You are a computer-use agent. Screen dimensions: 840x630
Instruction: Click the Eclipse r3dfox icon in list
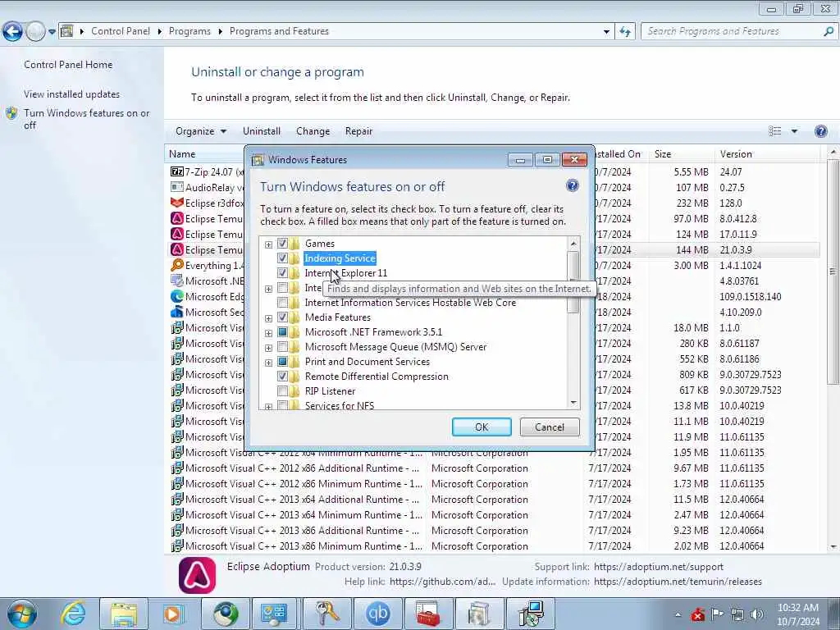point(177,203)
